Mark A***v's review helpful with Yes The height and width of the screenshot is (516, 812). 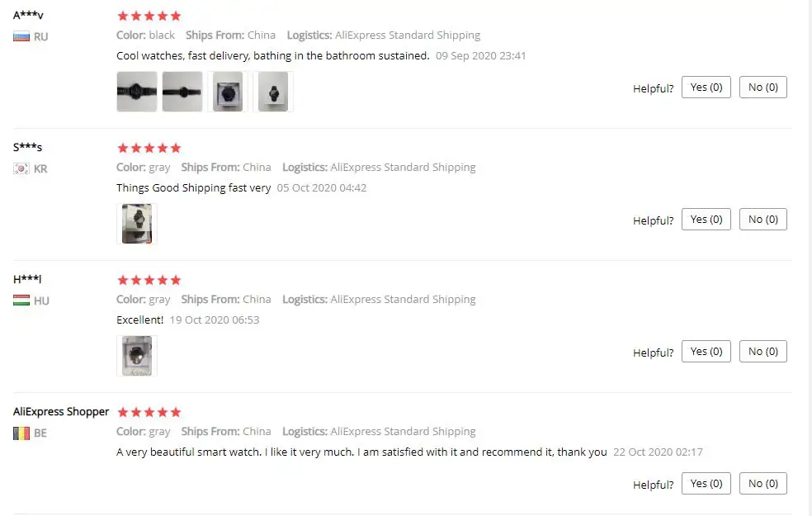(706, 88)
